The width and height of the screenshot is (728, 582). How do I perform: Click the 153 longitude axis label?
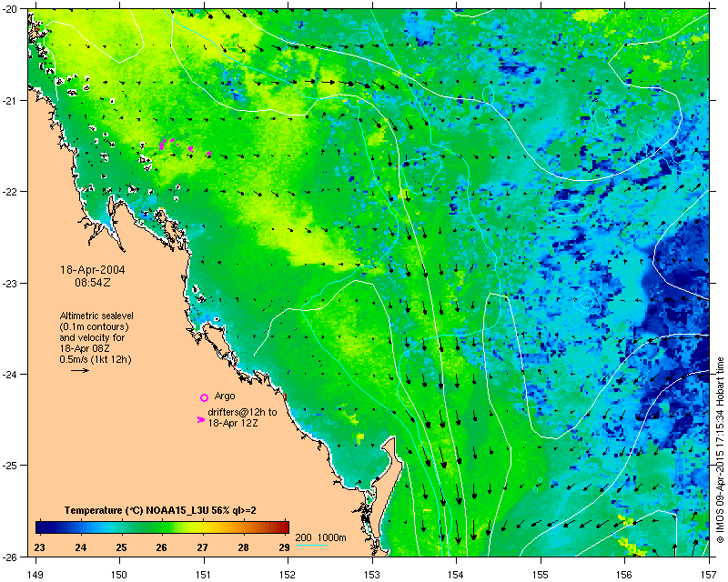pyautogui.click(x=372, y=574)
